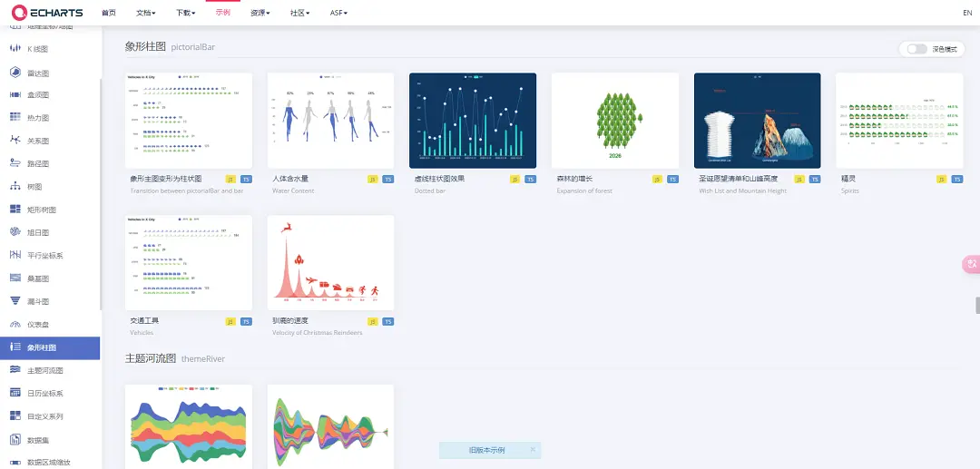Go to 首页 in top navigation

(x=108, y=13)
